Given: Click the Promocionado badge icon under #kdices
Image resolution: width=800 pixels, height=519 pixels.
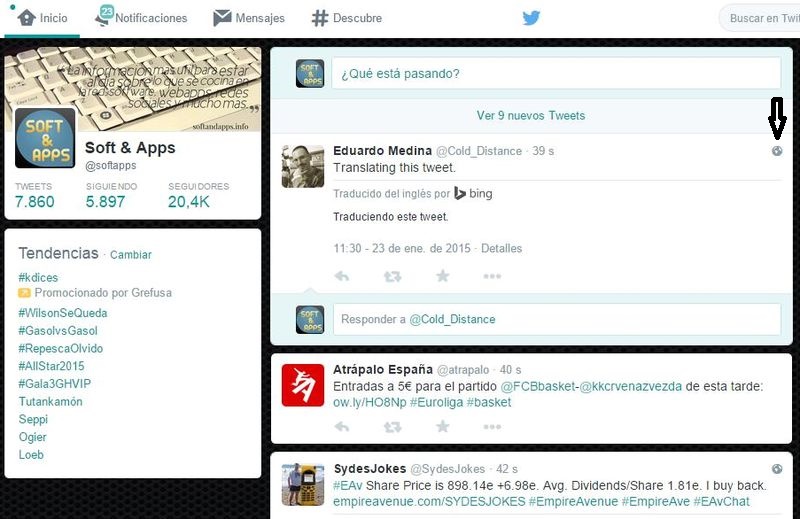Looking at the screenshot, I should (x=24, y=293).
